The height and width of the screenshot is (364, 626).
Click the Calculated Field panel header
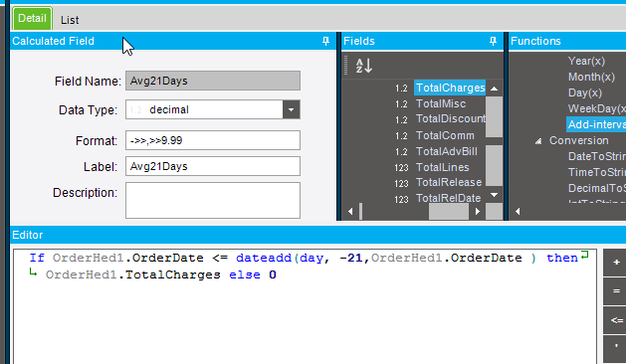point(172,41)
